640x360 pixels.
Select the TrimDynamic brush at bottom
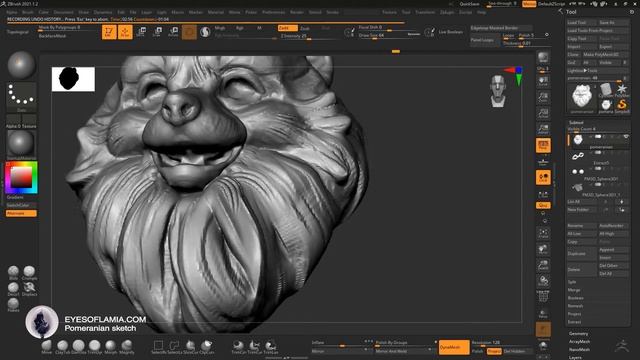[x=94, y=347]
